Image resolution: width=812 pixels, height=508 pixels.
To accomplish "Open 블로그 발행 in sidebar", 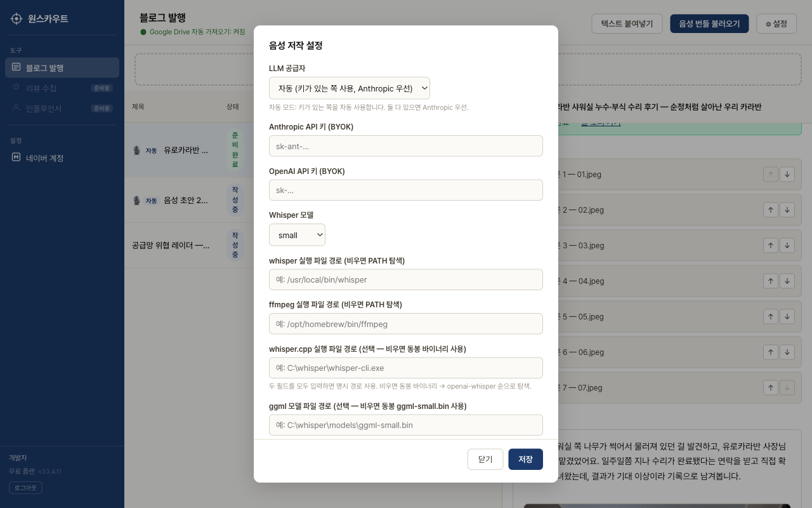I will [62, 67].
